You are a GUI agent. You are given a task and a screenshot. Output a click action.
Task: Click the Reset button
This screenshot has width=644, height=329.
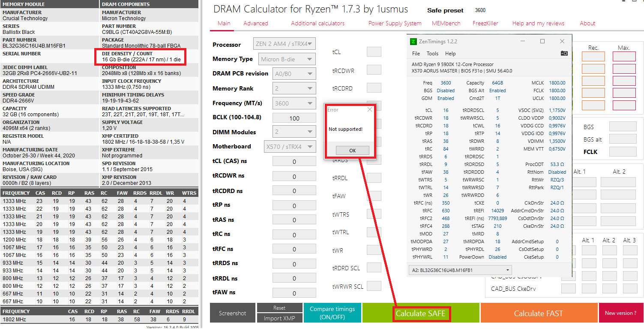click(x=279, y=308)
